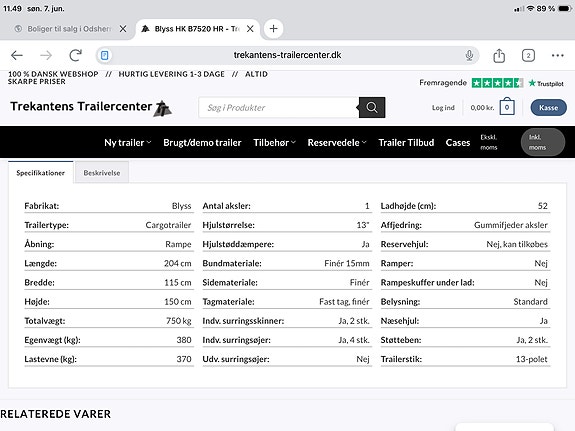This screenshot has width=575, height=431.
Task: Switch to Boliger til salg i Odsherred tab
Action: [x=68, y=29]
